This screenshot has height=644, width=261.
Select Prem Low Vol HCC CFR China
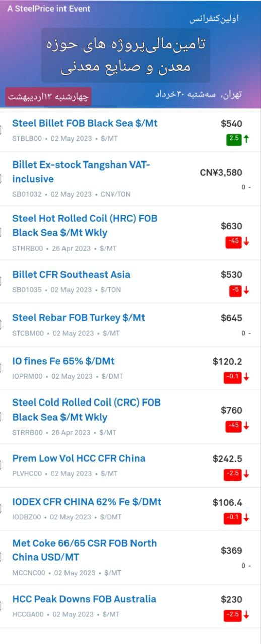(79, 458)
